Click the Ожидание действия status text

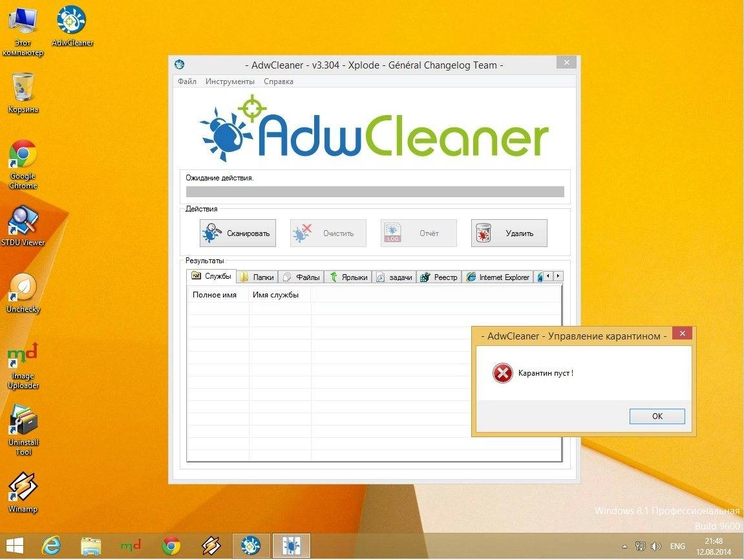pyautogui.click(x=220, y=178)
